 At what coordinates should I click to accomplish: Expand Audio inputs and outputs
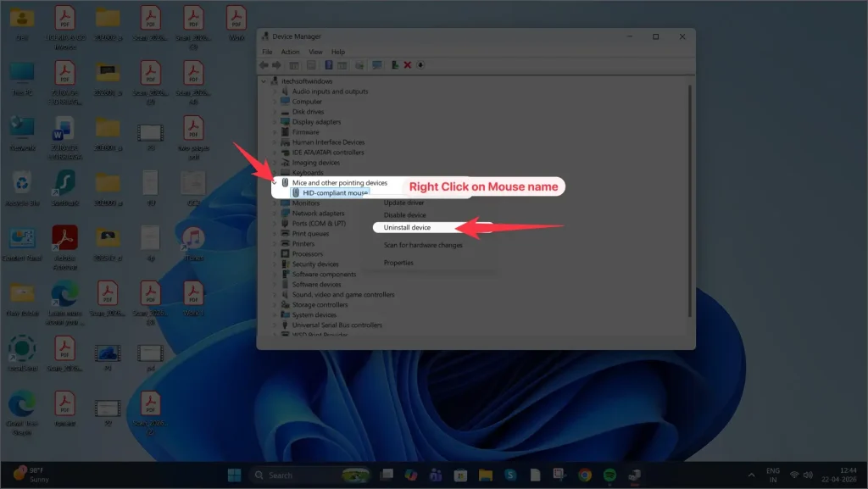tap(274, 92)
